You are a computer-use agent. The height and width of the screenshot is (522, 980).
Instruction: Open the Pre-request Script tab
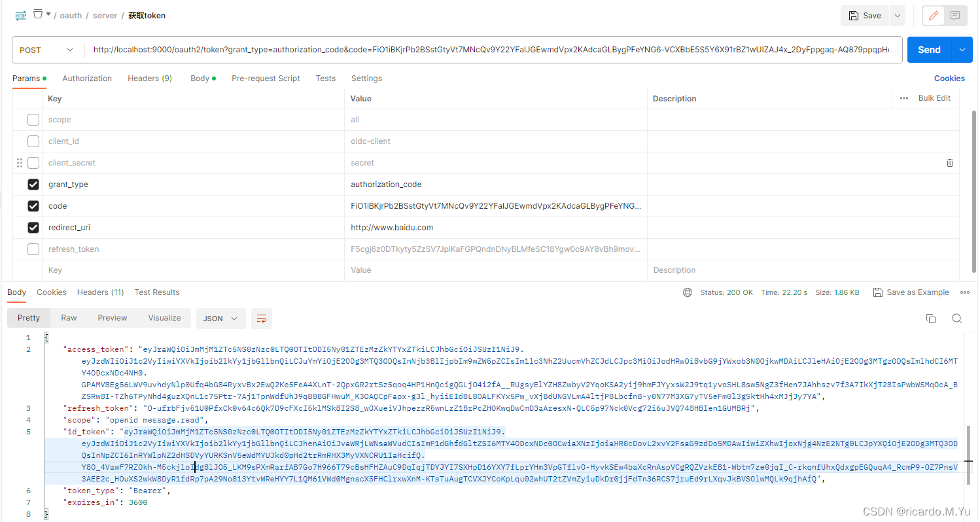(x=266, y=78)
